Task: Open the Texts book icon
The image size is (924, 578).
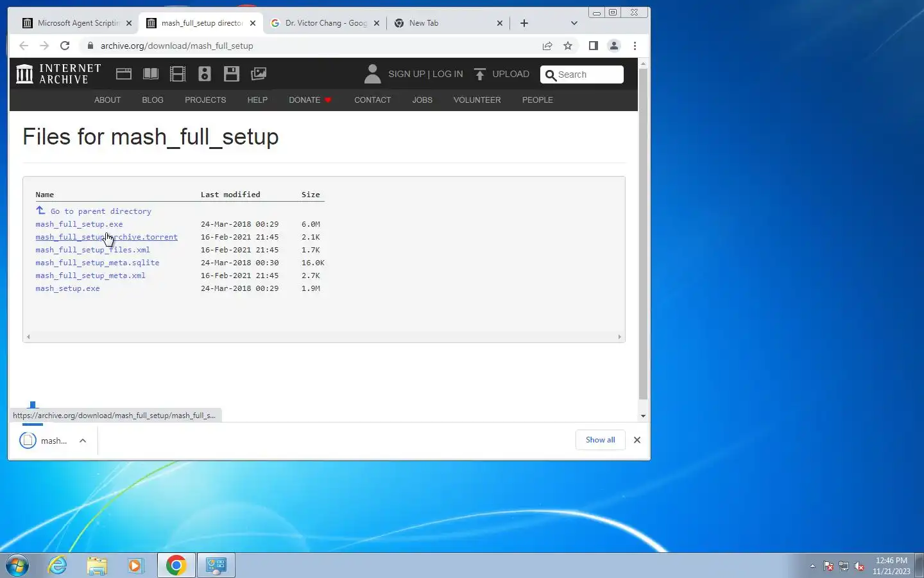Action: coord(151,74)
